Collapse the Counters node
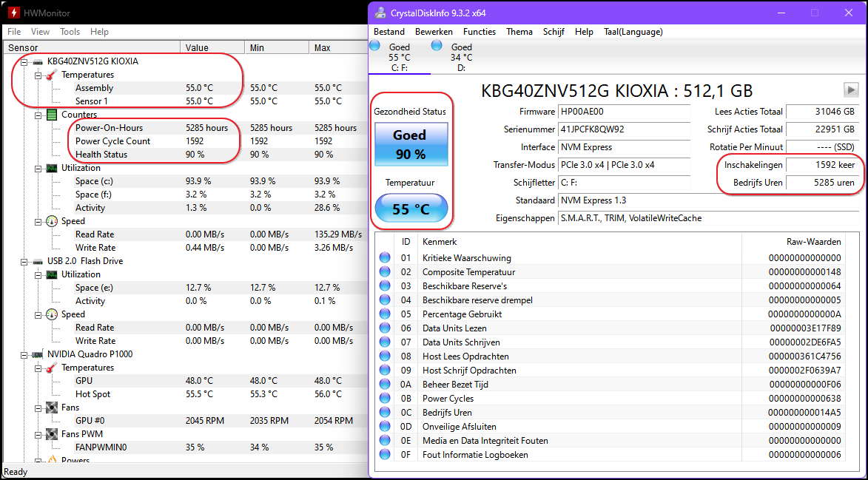 tap(38, 115)
